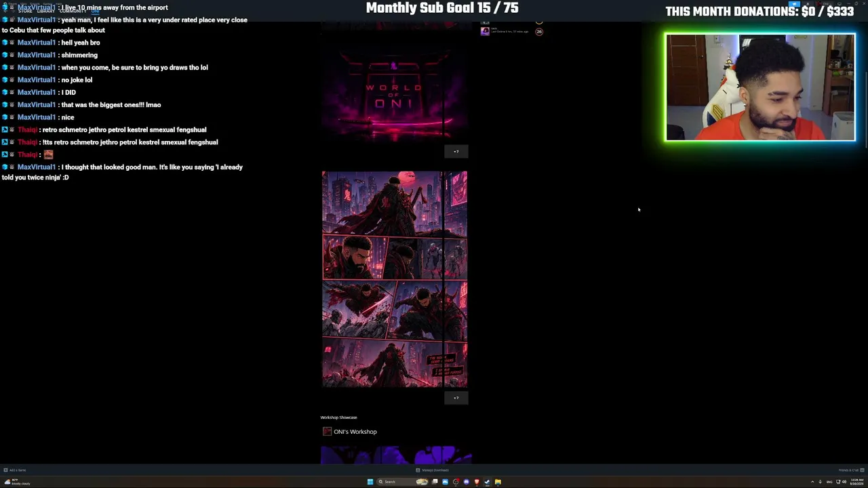Click the 'Monthly Sub Goal 15 / 75' text

[x=442, y=8]
